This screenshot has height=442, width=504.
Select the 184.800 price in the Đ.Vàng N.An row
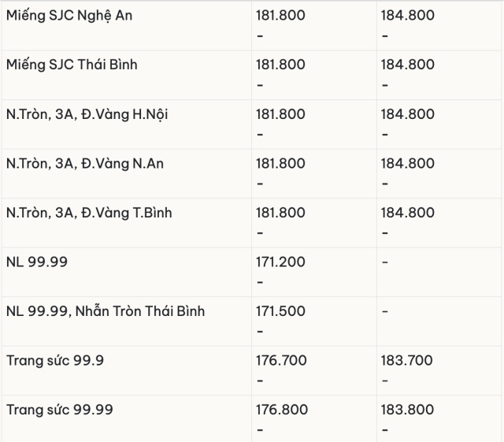coord(407,164)
